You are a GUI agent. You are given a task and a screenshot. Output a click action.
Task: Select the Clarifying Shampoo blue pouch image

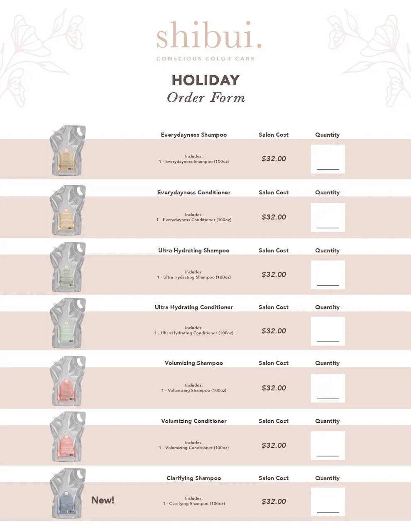[68, 493]
